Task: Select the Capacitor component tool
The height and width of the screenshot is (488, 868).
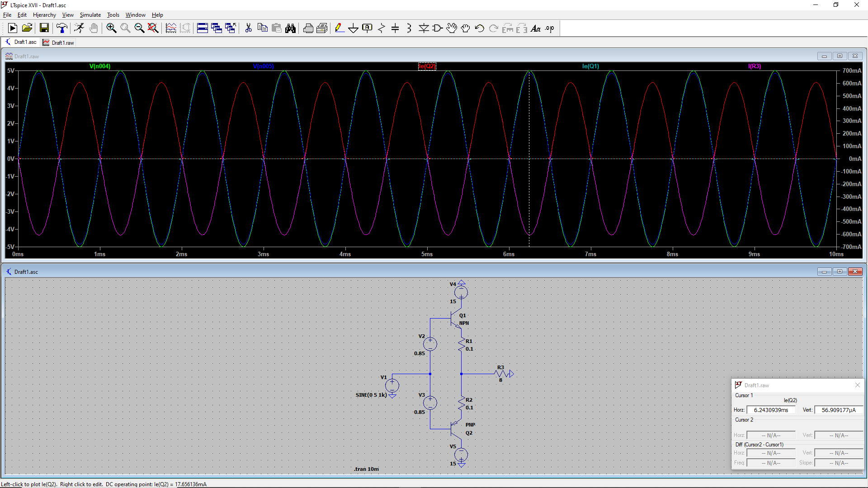Action: (395, 28)
